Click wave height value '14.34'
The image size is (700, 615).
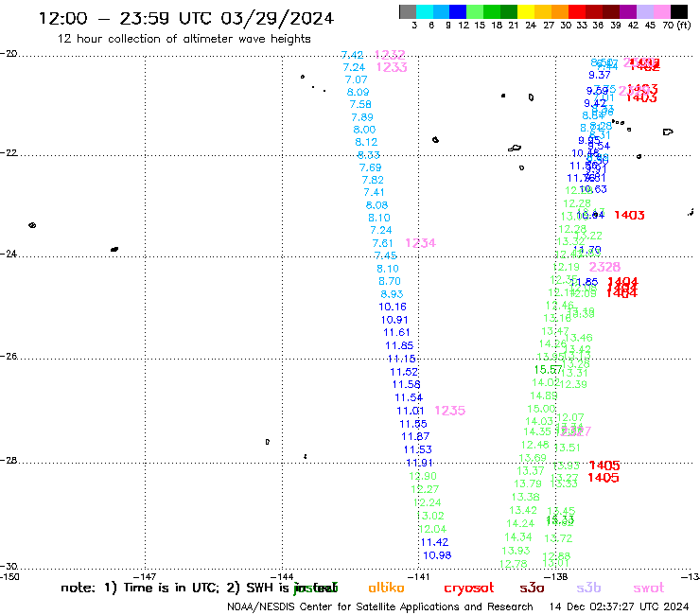tap(518, 537)
